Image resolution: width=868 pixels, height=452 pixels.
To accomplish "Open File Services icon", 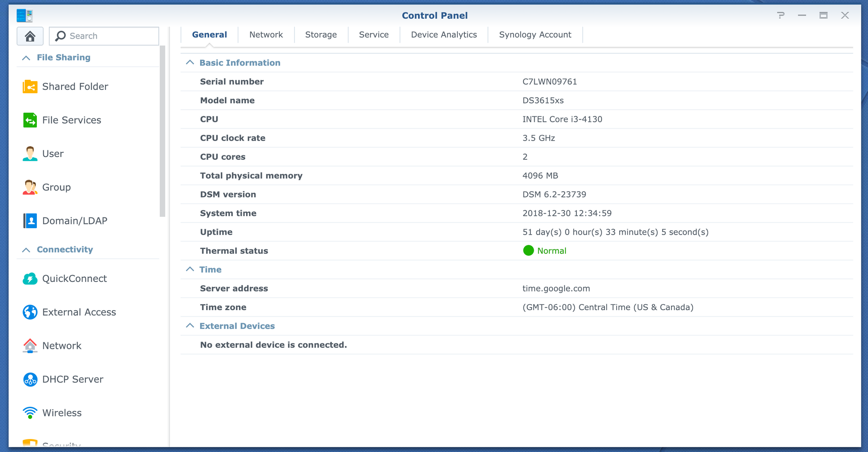I will [30, 120].
